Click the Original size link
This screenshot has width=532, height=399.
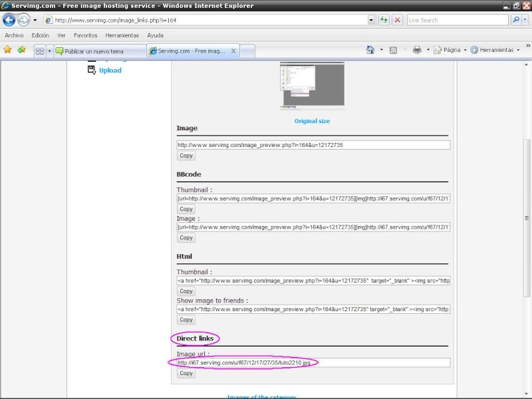(312, 121)
